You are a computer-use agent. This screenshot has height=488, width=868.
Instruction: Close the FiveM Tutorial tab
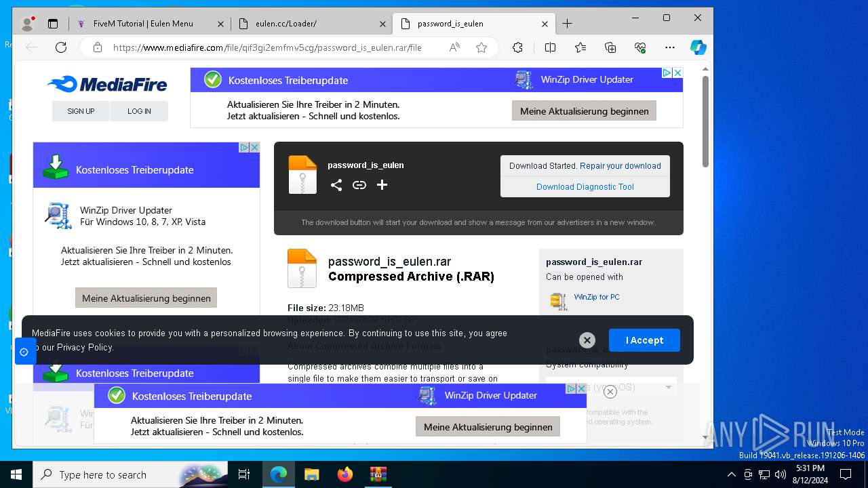click(x=220, y=24)
